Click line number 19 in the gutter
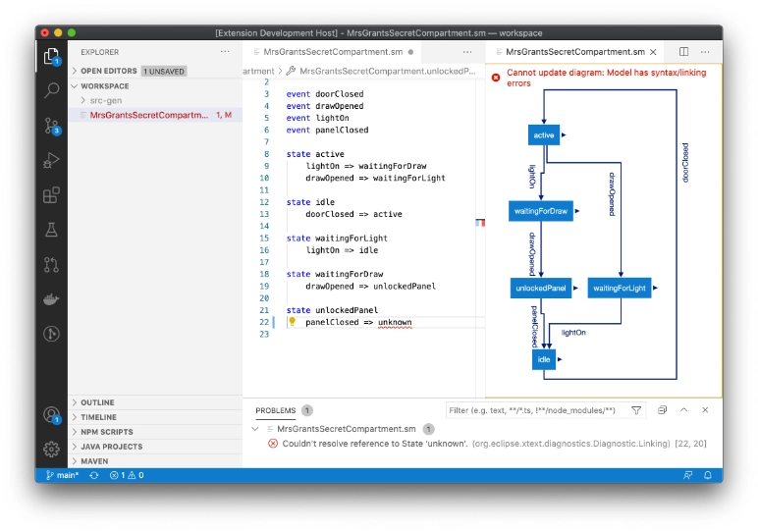Viewport: 758px width, 532px height. (264, 286)
